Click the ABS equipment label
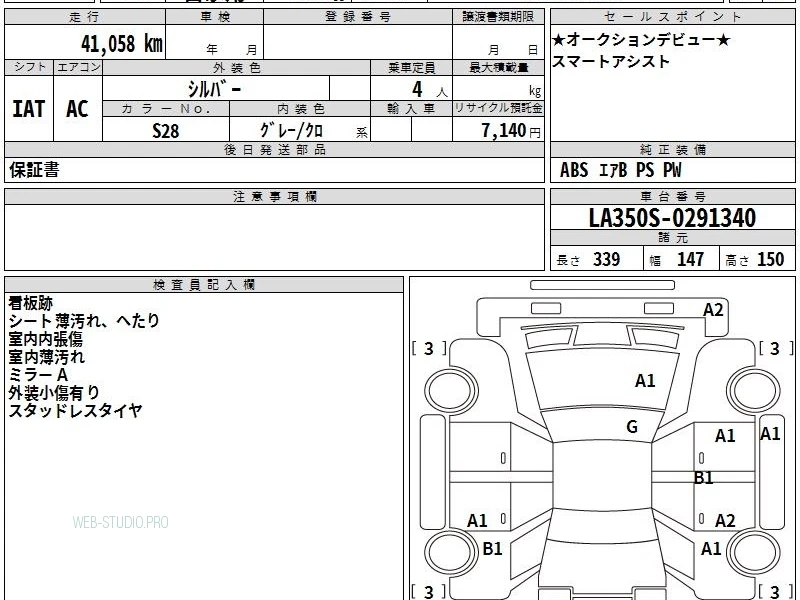Image resolution: width=800 pixels, height=600 pixels. pyautogui.click(x=574, y=170)
